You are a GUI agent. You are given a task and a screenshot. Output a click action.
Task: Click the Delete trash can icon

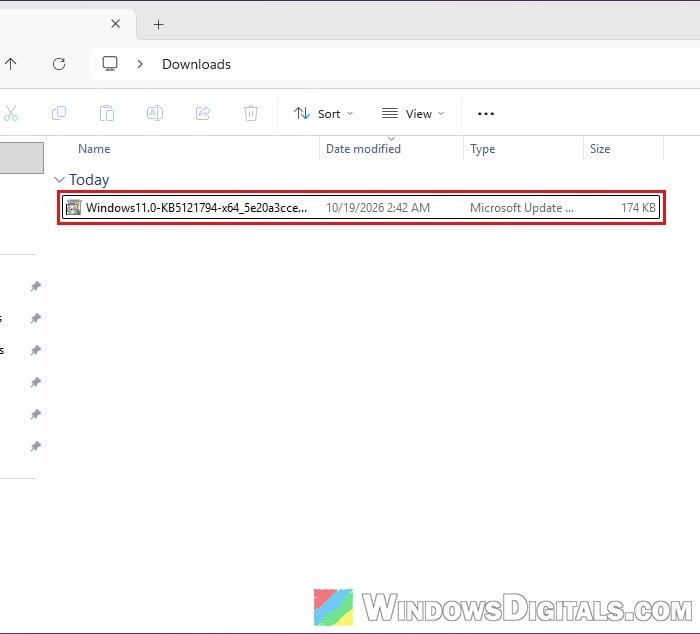click(251, 113)
